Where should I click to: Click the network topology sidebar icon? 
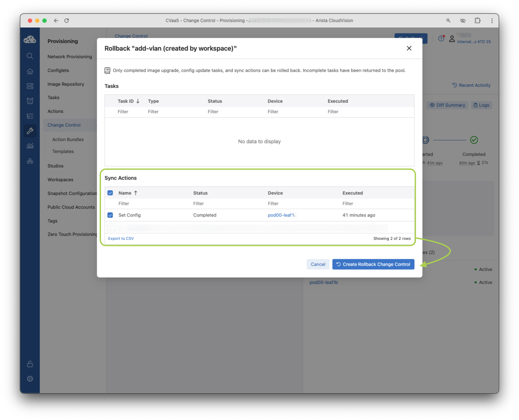[30, 161]
